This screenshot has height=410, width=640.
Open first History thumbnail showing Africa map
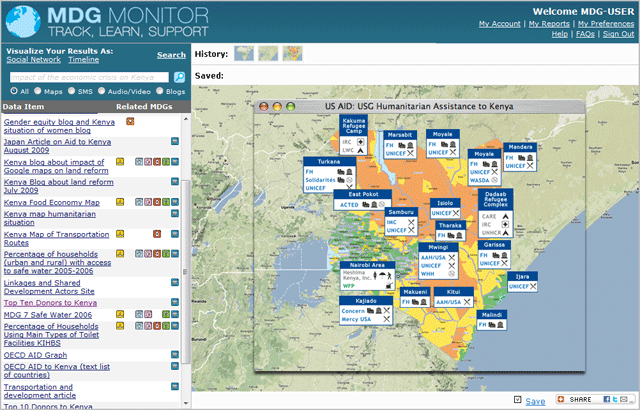point(244,53)
